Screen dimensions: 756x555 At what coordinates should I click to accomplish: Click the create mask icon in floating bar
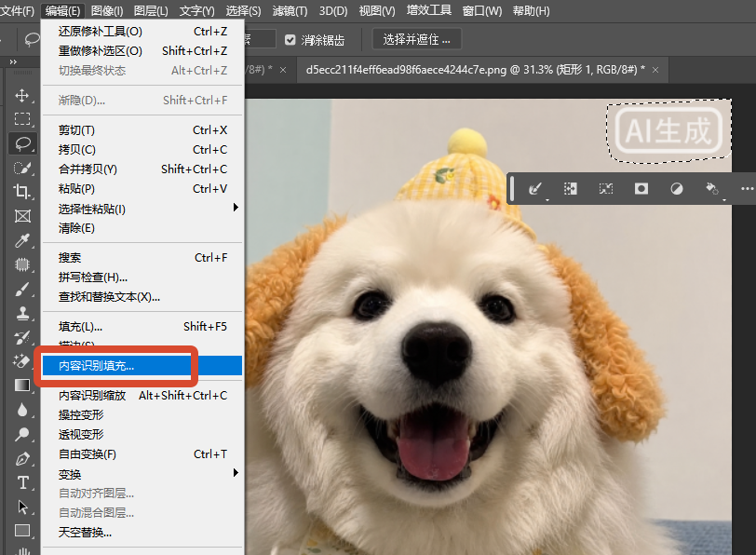tap(641, 188)
